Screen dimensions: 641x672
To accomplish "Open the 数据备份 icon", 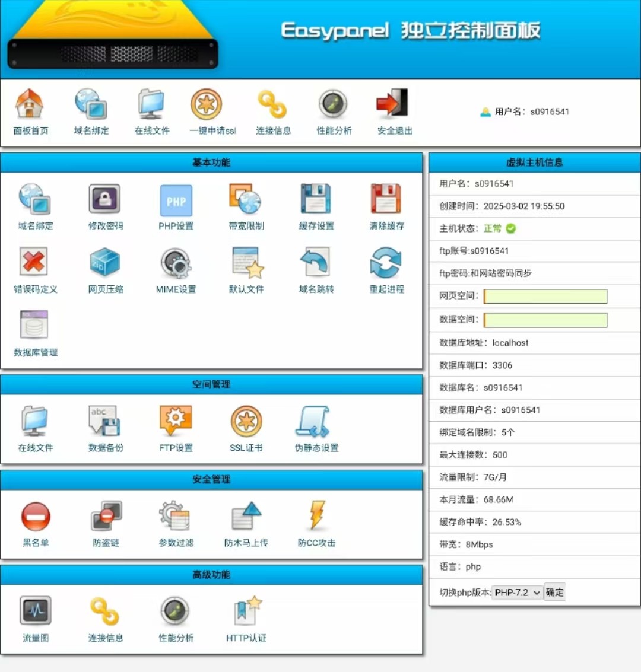I will pyautogui.click(x=106, y=429).
